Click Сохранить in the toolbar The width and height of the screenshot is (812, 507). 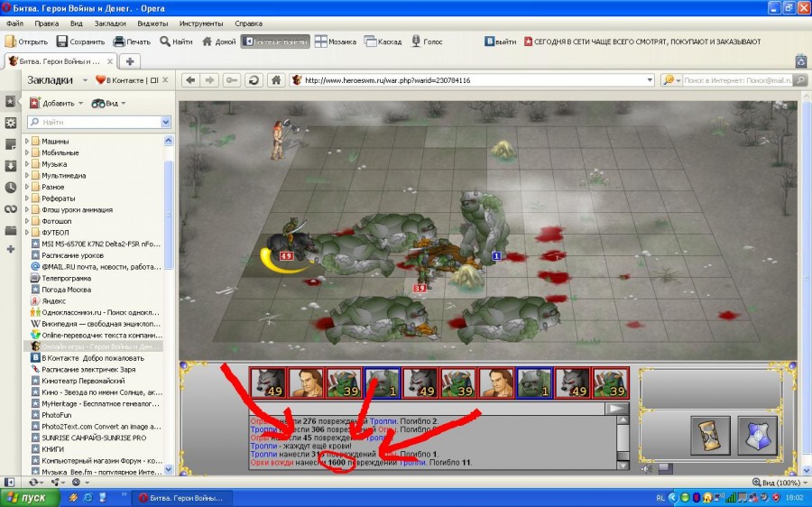(81, 41)
